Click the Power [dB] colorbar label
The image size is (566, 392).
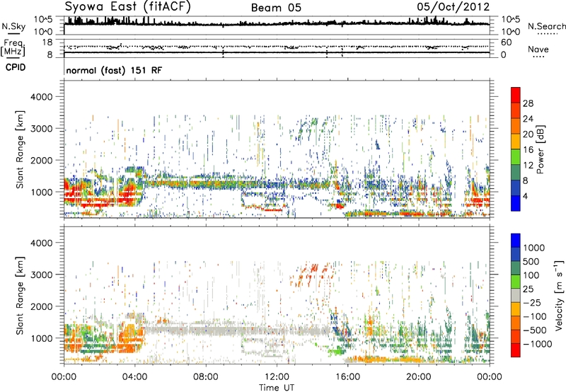coord(541,149)
